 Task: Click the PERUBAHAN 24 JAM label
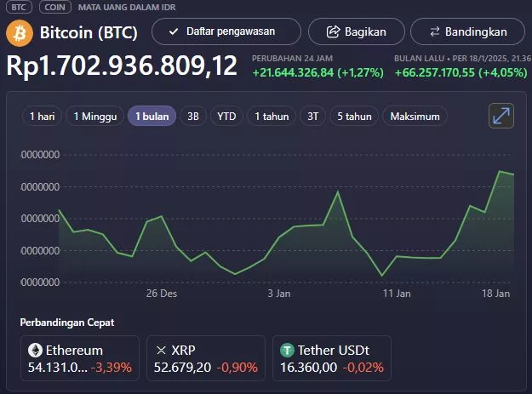[x=292, y=59]
